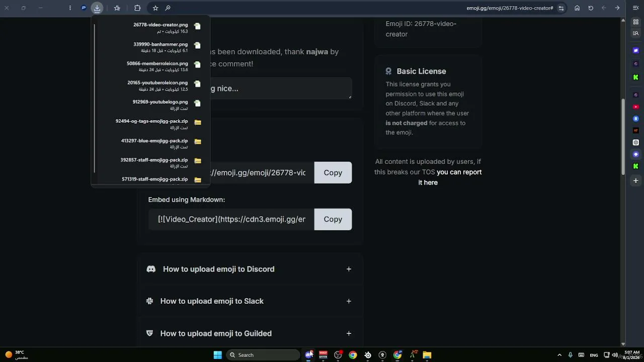Click file icon of 20165-youtuberoleicon.png download
This screenshot has width=644, height=362.
coord(197,84)
